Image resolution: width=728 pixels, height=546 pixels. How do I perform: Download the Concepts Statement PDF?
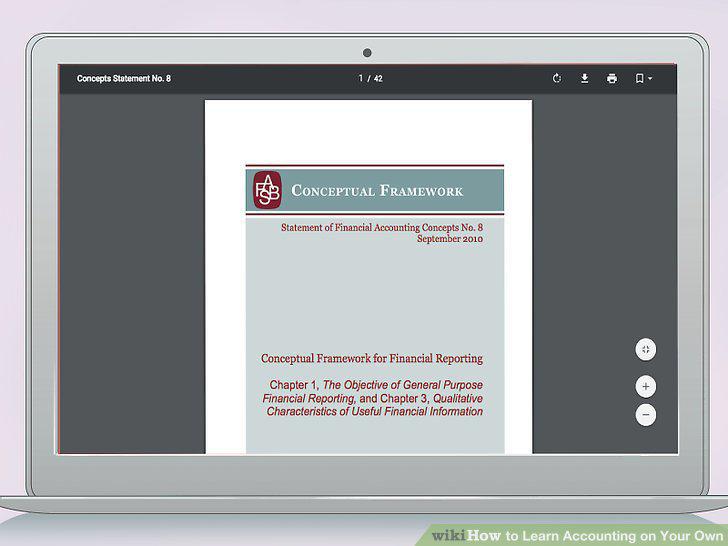(585, 78)
